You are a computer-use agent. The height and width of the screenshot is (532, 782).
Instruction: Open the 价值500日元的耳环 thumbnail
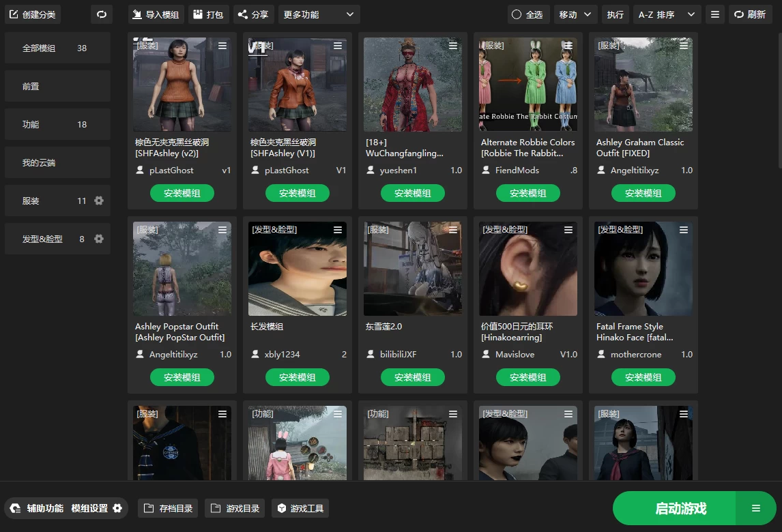point(527,268)
